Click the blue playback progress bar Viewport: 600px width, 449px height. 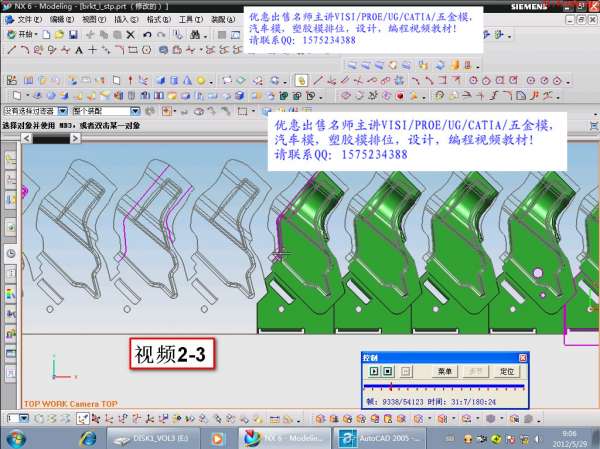pyautogui.click(x=443, y=386)
